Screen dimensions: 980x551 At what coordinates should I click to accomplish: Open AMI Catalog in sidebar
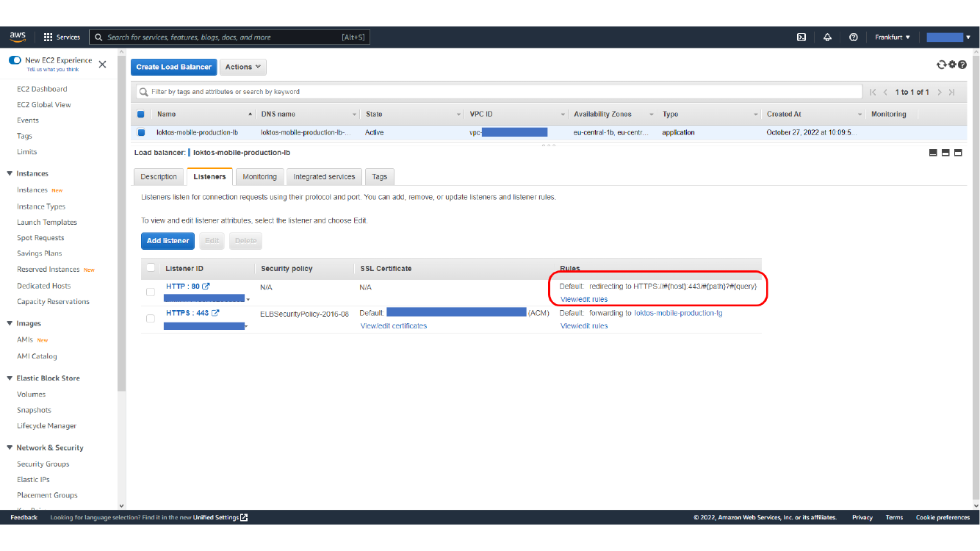click(x=37, y=356)
